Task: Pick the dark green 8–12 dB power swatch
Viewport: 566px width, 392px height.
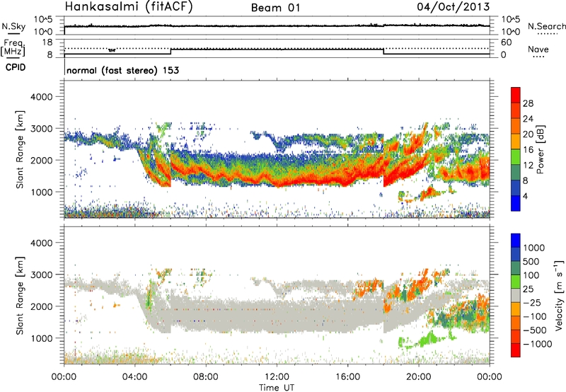Action: pyautogui.click(x=516, y=172)
